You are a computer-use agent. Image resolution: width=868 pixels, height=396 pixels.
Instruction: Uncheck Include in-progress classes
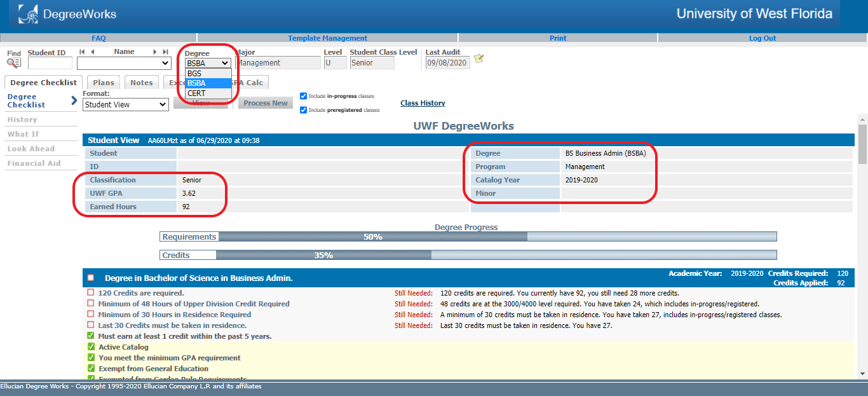(x=303, y=96)
